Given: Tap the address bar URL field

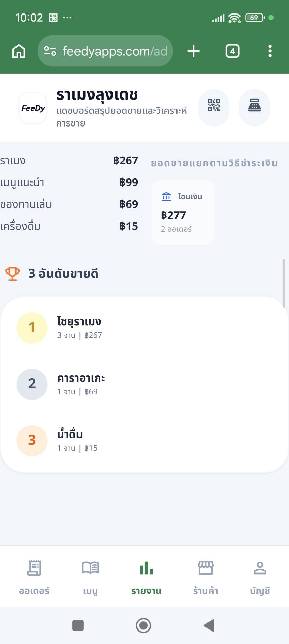Looking at the screenshot, I should tap(115, 51).
